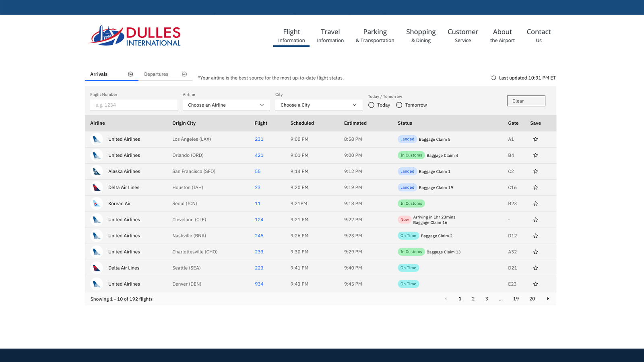The height and width of the screenshot is (362, 644).
Task: Click the Dulles International logo
Action: click(x=134, y=36)
